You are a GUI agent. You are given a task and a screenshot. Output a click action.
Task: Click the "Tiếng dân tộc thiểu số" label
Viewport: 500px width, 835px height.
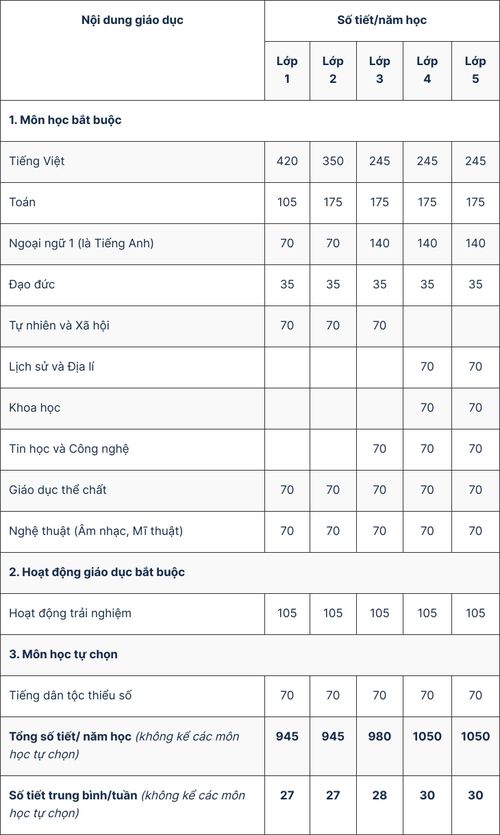(x=70, y=695)
